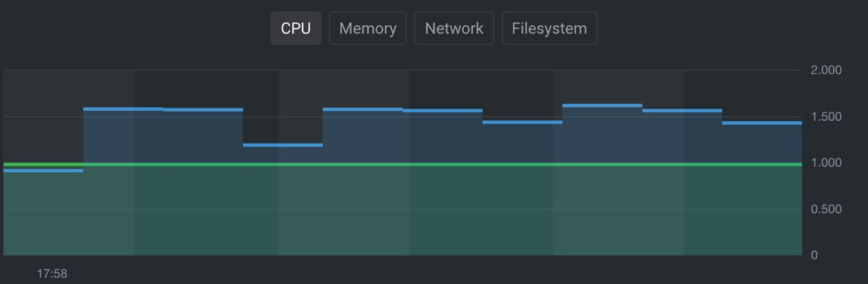Select the CPU tab
This screenshot has height=284, width=868.
tap(296, 28)
